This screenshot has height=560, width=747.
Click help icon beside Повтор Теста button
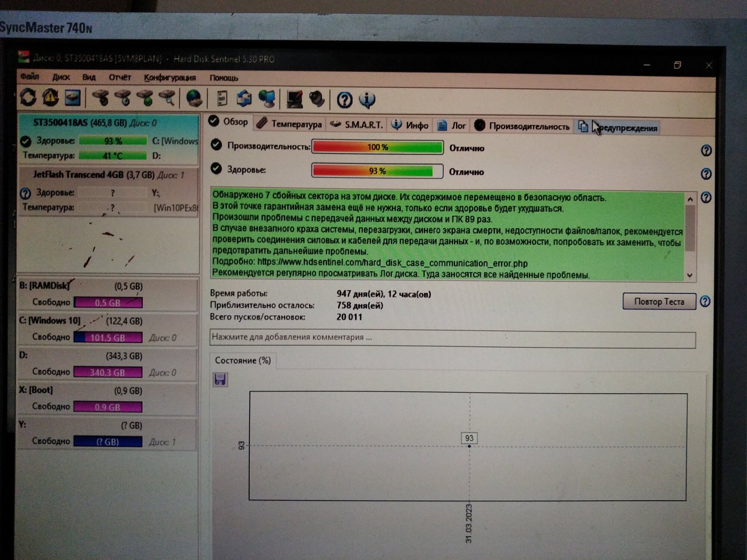pos(705,301)
